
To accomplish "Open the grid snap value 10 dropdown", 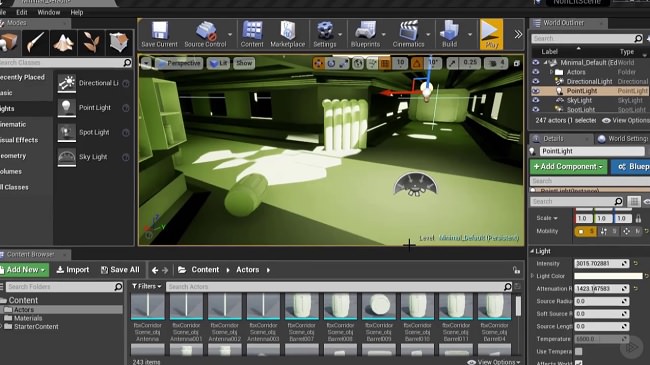I will [400, 63].
